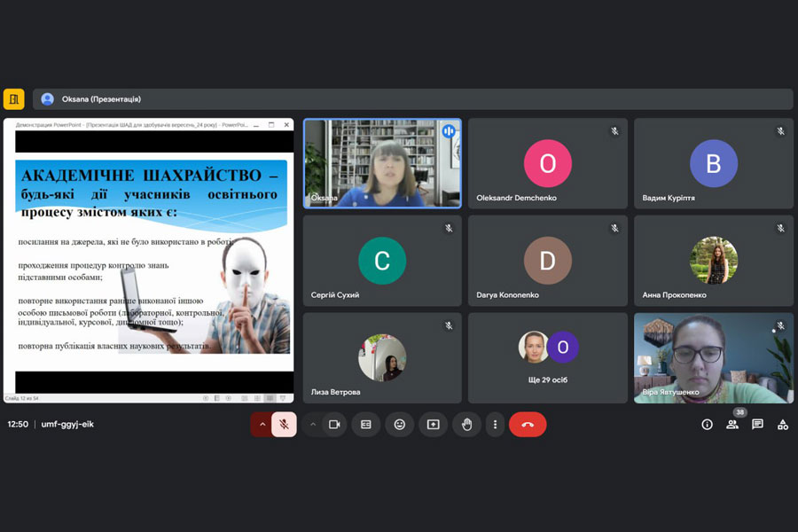798x532 pixels.
Task: Select Oksana's video tile
Action: tap(382, 163)
